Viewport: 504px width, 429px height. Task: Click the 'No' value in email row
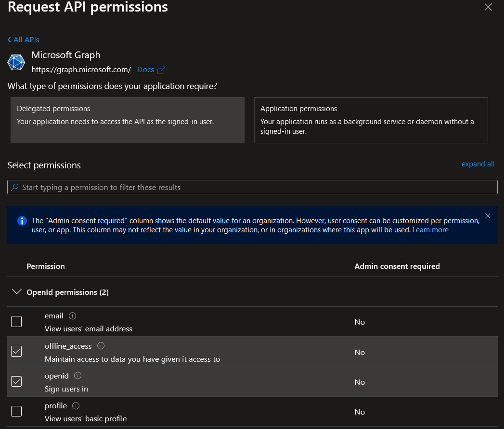coord(360,322)
